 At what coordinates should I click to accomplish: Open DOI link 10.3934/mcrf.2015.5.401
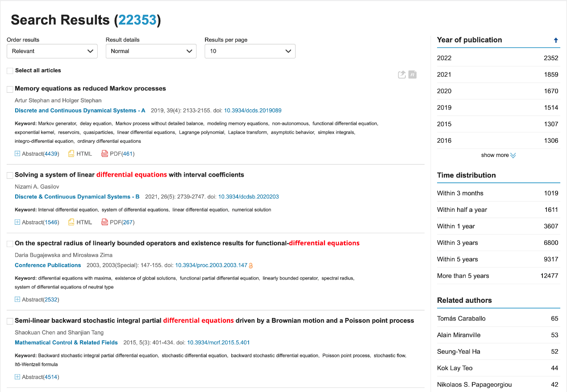[x=218, y=343]
